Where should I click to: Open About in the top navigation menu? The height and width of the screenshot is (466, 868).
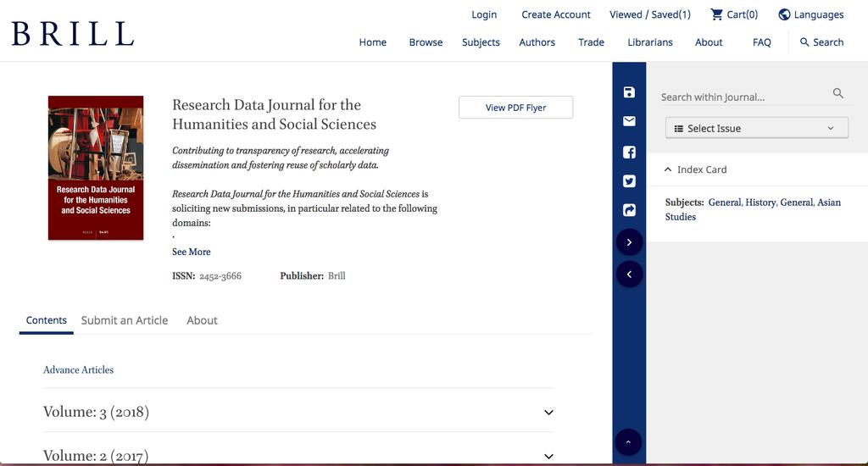[x=709, y=42]
